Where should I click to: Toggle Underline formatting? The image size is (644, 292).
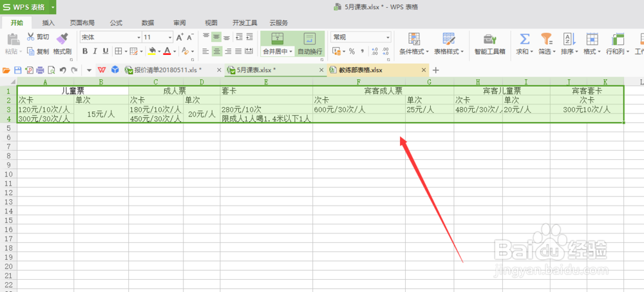click(x=106, y=52)
